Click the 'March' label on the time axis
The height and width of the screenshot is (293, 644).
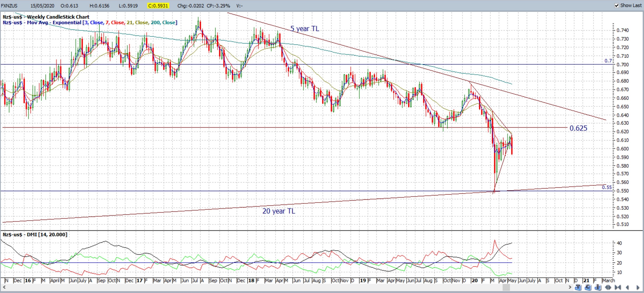pyautogui.click(x=608, y=281)
